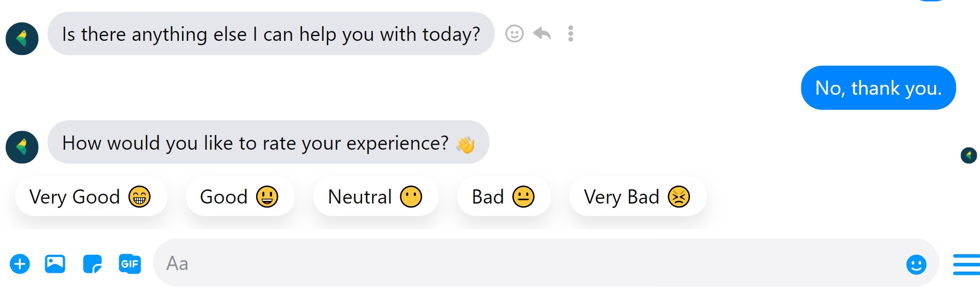Open more options for help message
This screenshot has width=980, height=289.
coord(570,34)
